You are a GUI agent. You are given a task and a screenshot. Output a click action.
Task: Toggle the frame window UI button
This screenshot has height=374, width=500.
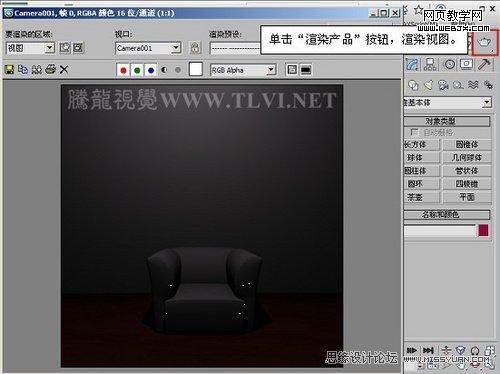(x=306, y=70)
